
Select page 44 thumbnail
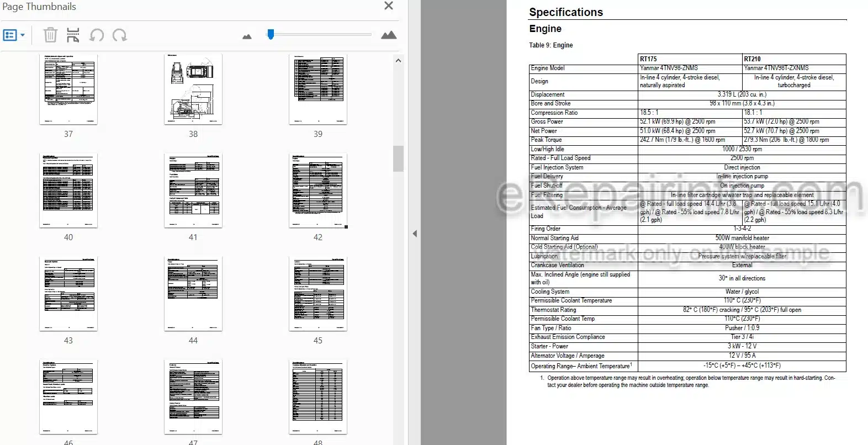(193, 294)
